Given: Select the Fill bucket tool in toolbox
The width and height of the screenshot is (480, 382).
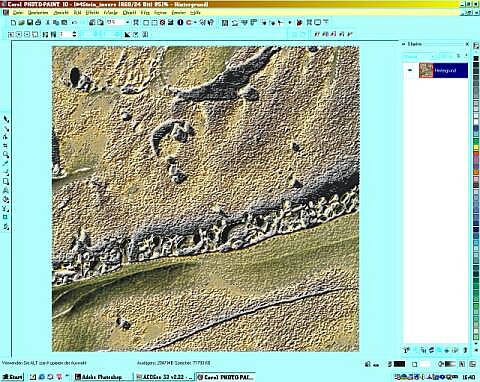Looking at the screenshot, I should [x=6, y=200].
